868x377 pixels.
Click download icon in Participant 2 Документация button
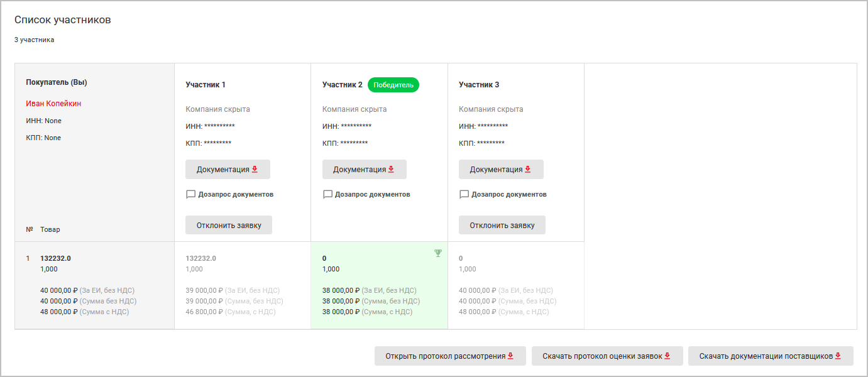[x=392, y=169]
